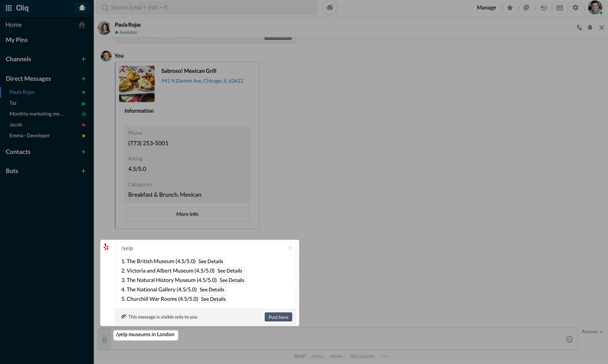608x364 pixels.
Task: Start a new direct message with plus
Action: (84, 79)
